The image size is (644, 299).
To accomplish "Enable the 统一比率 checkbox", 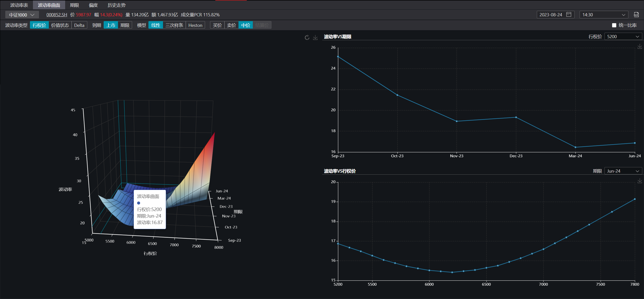I will pyautogui.click(x=614, y=25).
